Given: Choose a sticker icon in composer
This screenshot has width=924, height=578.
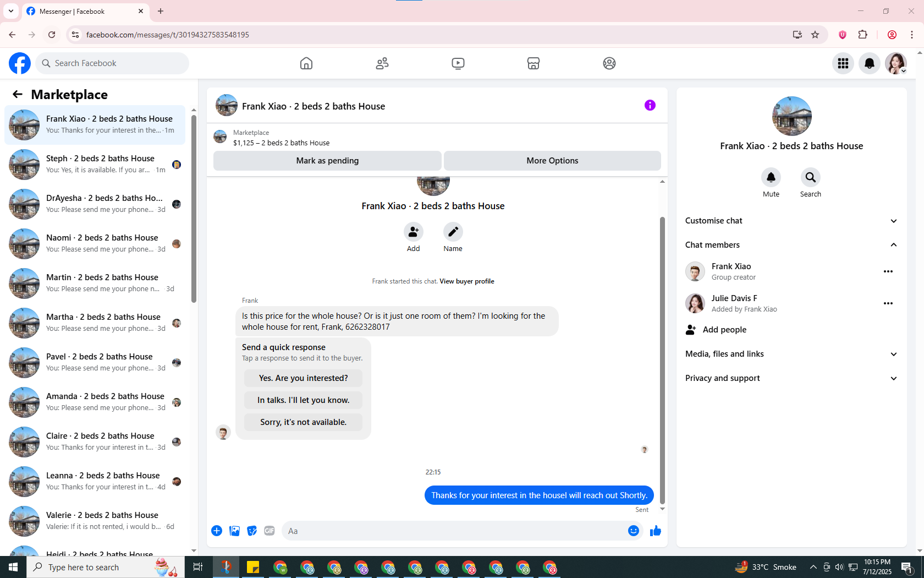Looking at the screenshot, I should click(x=252, y=531).
